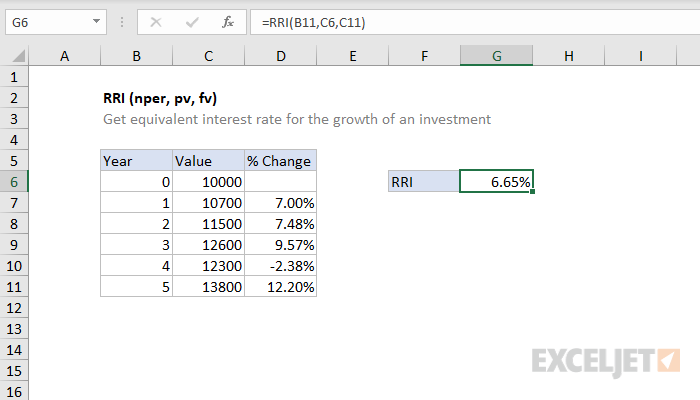Click result cell showing 6.65%
700x400 pixels.
(496, 182)
